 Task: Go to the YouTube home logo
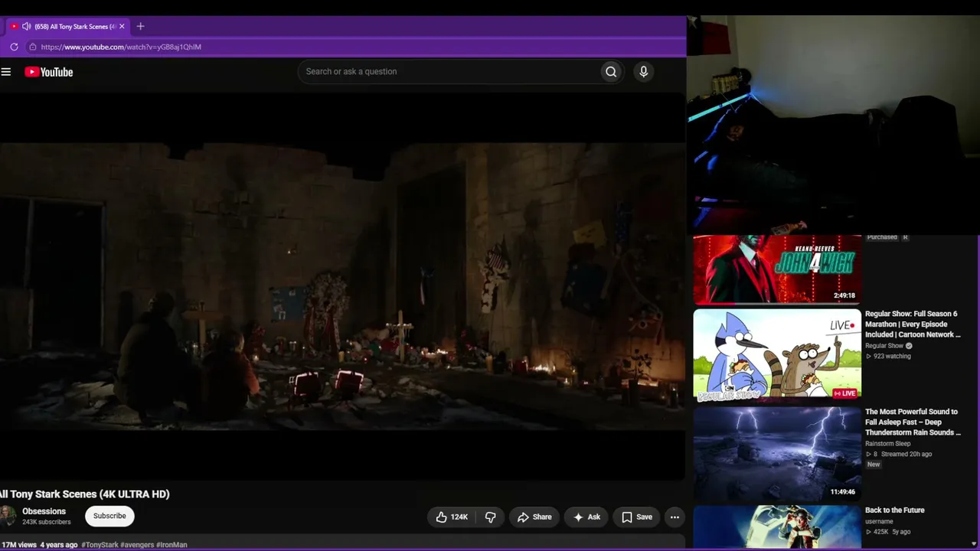(x=48, y=72)
